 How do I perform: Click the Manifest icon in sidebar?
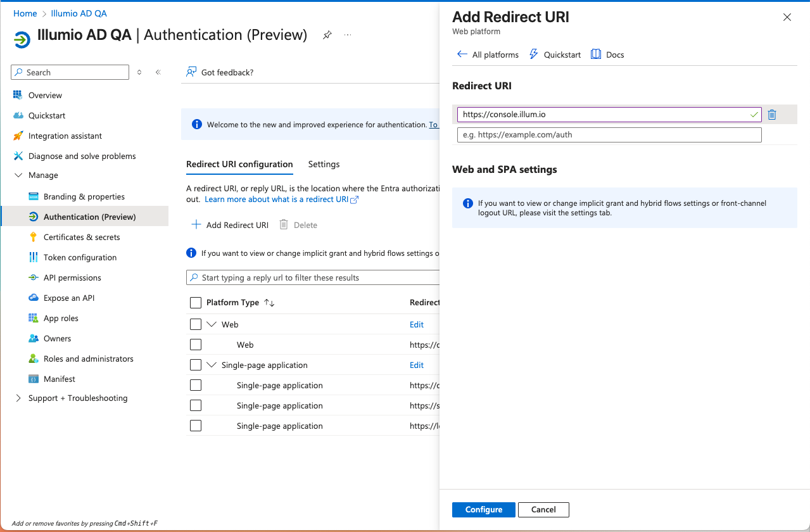[x=33, y=379]
